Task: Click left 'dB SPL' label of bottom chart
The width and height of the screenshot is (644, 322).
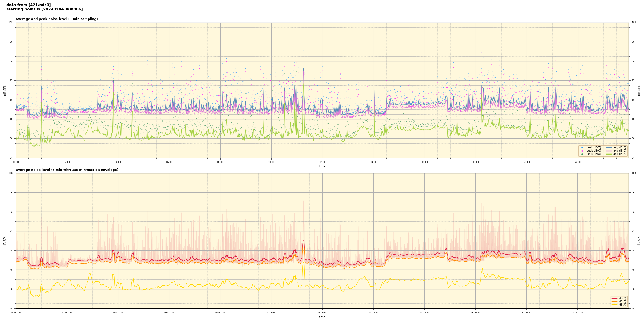Action: [5, 241]
